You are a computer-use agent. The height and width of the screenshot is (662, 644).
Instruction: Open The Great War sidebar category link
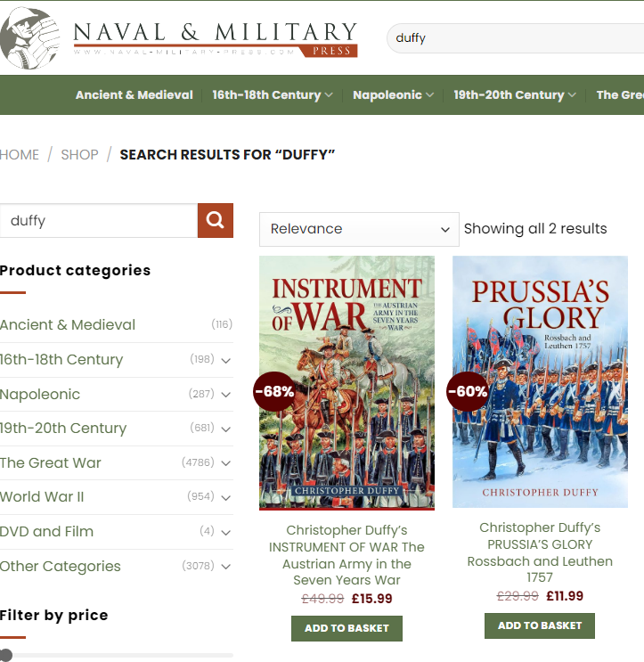[x=51, y=462]
